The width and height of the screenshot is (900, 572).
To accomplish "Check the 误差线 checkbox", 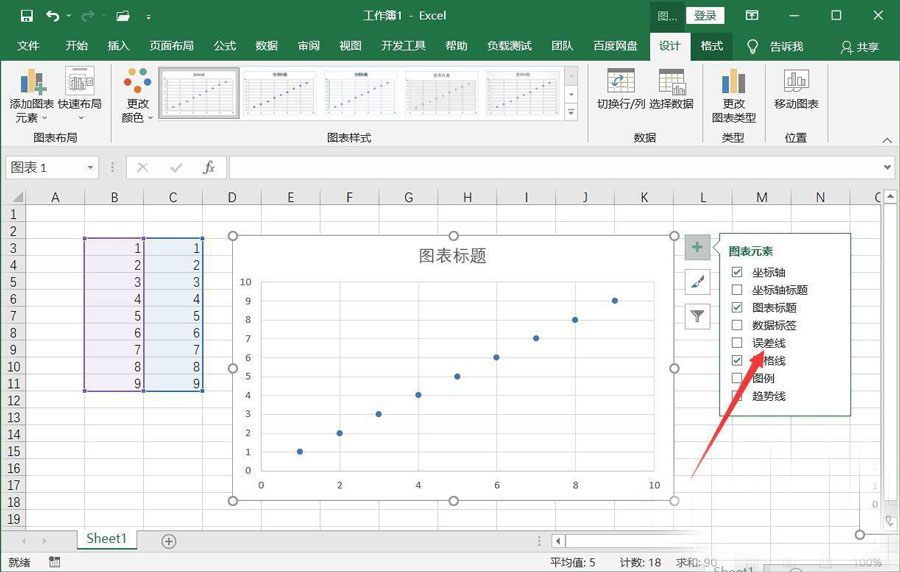I will tap(737, 343).
